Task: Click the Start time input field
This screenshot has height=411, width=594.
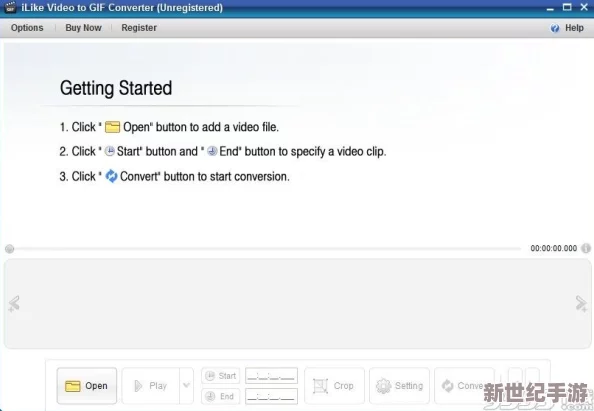Action: pos(271,376)
